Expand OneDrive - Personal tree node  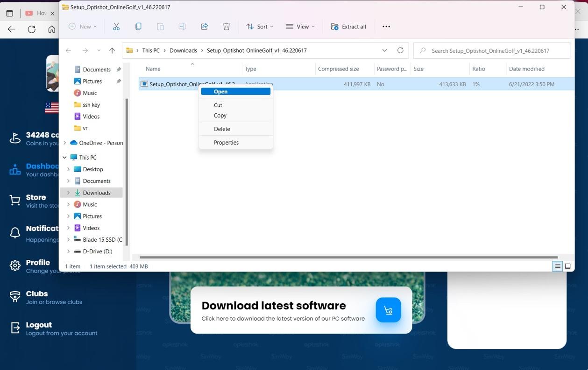(x=65, y=143)
